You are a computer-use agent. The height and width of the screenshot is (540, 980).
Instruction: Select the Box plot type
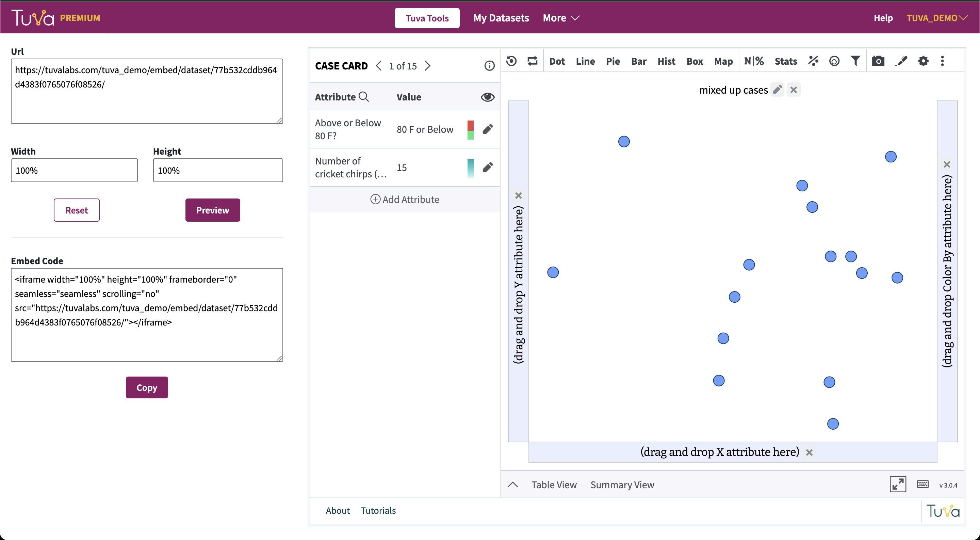click(x=695, y=61)
